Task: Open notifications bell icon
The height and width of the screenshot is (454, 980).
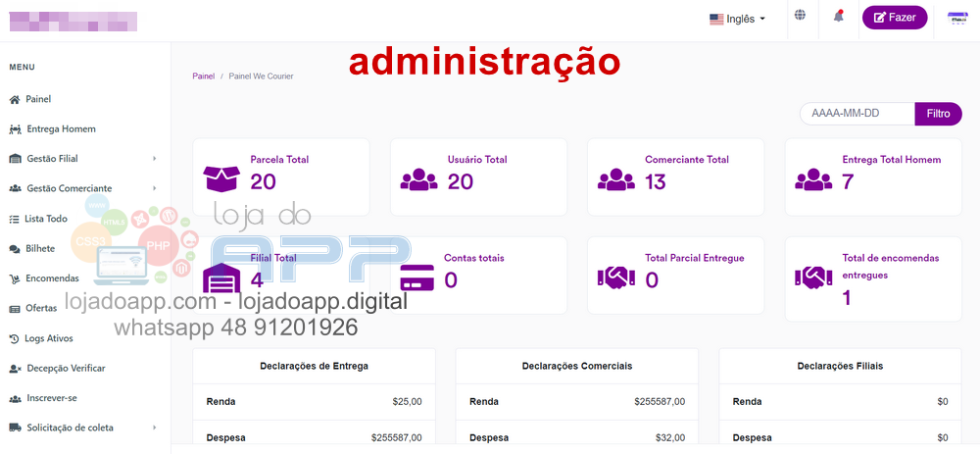Action: (x=838, y=17)
